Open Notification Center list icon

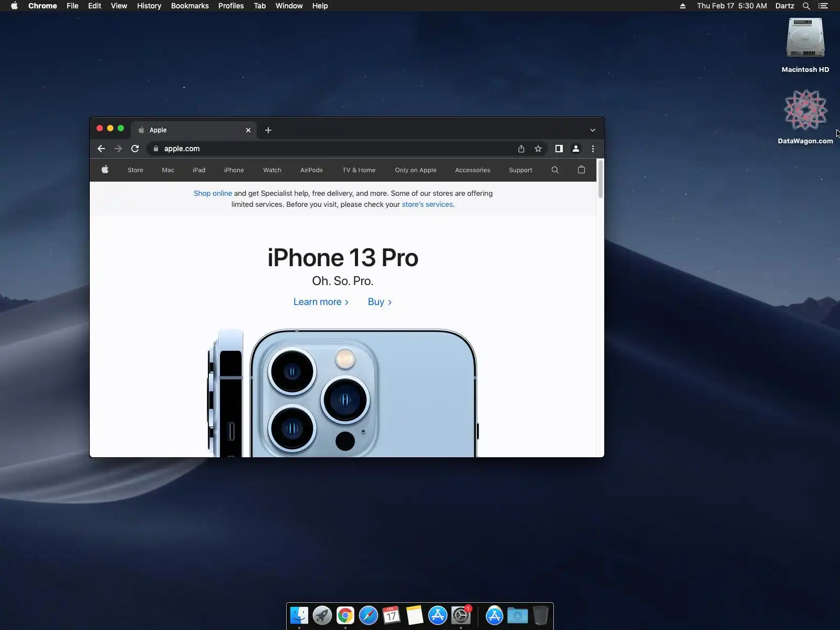coord(823,6)
